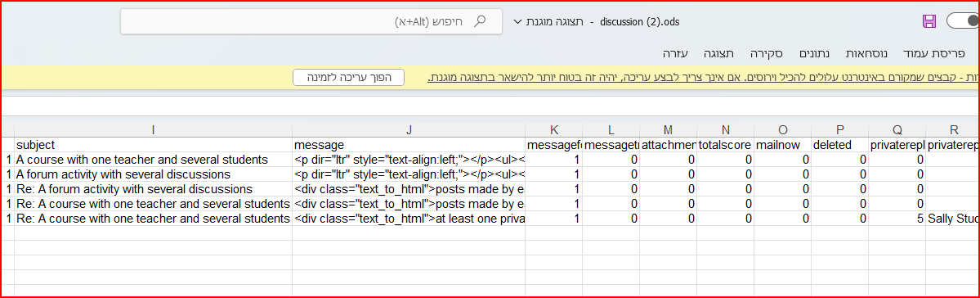Select column L header
This screenshot has height=298, width=980.
pyautogui.click(x=611, y=130)
